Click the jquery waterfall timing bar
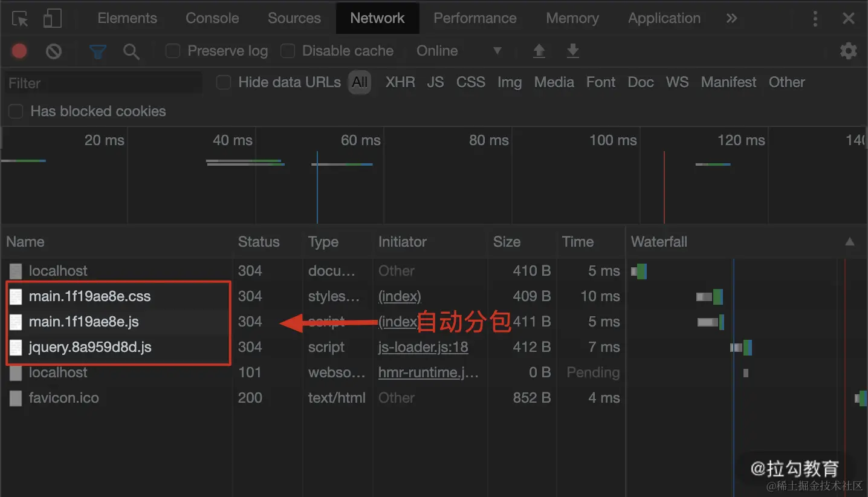 click(x=741, y=347)
